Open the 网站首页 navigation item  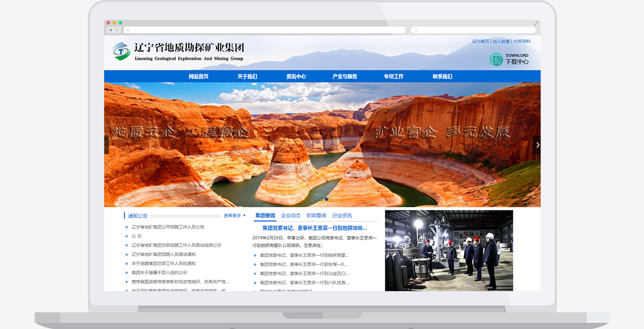199,77
